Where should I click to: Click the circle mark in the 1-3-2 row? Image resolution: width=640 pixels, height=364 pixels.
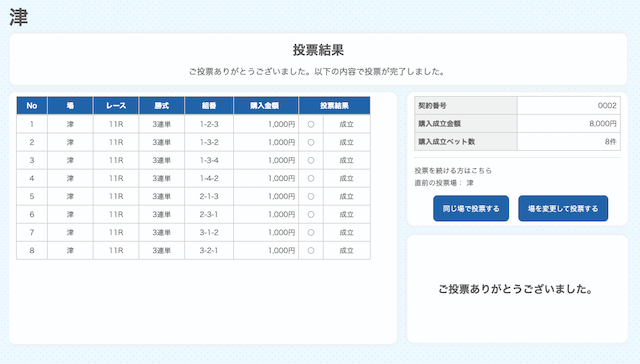click(311, 142)
